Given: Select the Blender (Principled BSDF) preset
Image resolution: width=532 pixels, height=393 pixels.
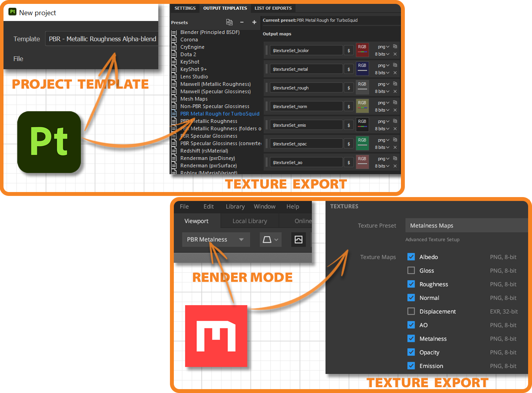Looking at the screenshot, I should point(210,32).
